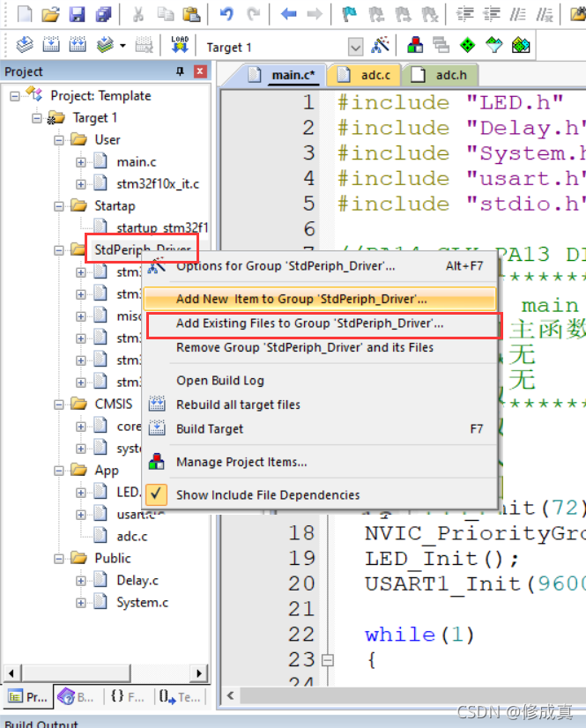Choose Manage Project Items...
This screenshot has width=586, height=728.
pos(320,462)
